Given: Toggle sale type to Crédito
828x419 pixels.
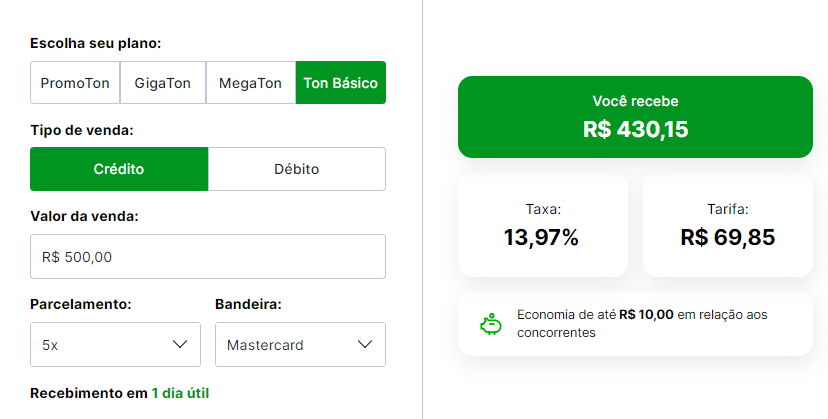Looking at the screenshot, I should point(119,169).
